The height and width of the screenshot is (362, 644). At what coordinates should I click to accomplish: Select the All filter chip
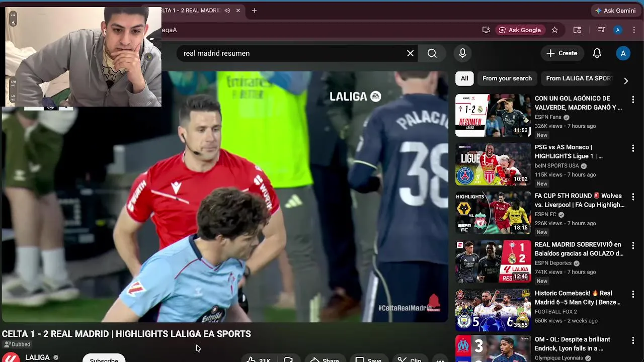[464, 78]
